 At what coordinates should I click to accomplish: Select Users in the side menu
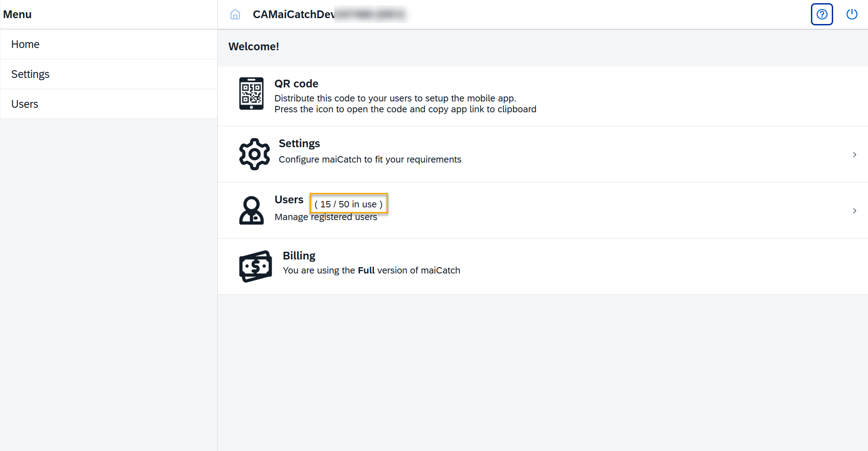pyautogui.click(x=25, y=104)
